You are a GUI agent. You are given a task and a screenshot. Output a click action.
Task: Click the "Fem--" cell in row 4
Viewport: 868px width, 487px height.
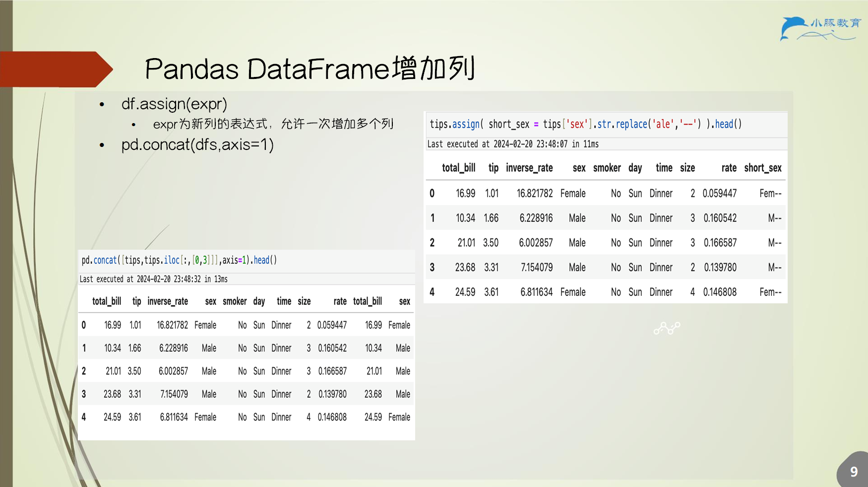pyautogui.click(x=770, y=292)
